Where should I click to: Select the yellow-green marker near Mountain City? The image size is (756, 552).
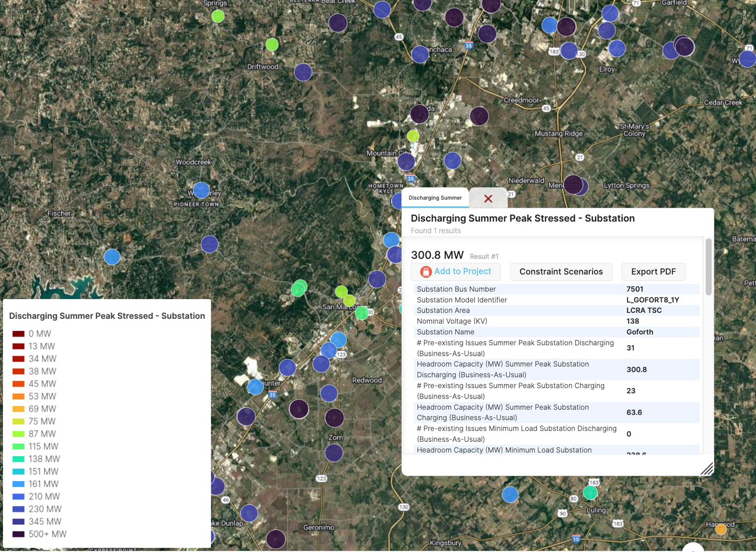coord(413,135)
